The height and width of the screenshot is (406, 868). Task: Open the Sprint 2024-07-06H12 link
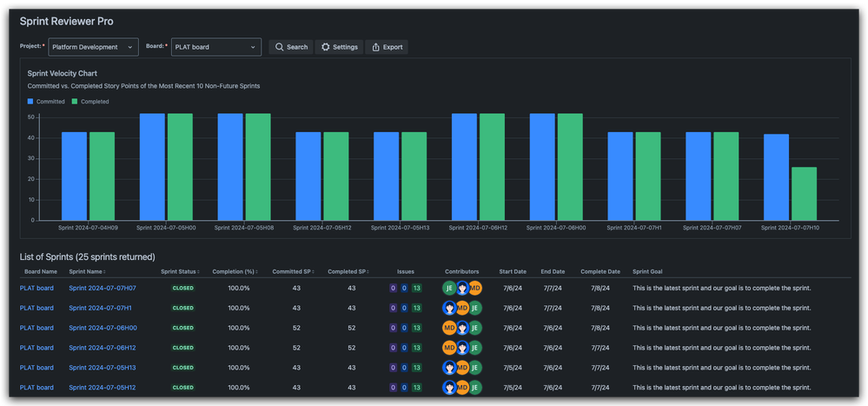(x=103, y=348)
